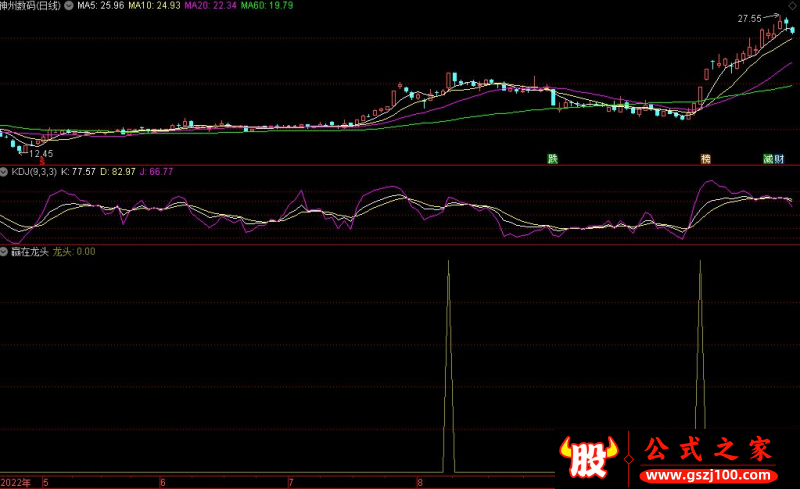
Task: Click the 赢在龙头 indicator settings circle icon
Action: [5, 252]
